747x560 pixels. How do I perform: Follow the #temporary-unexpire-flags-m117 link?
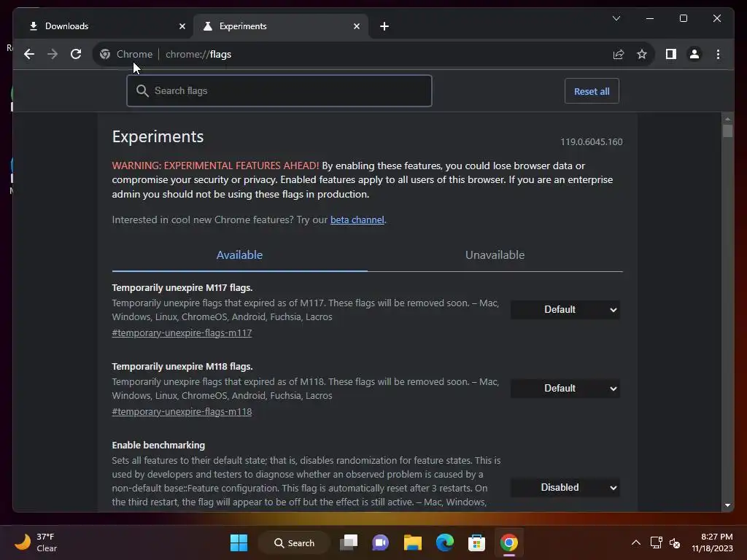[x=182, y=332]
